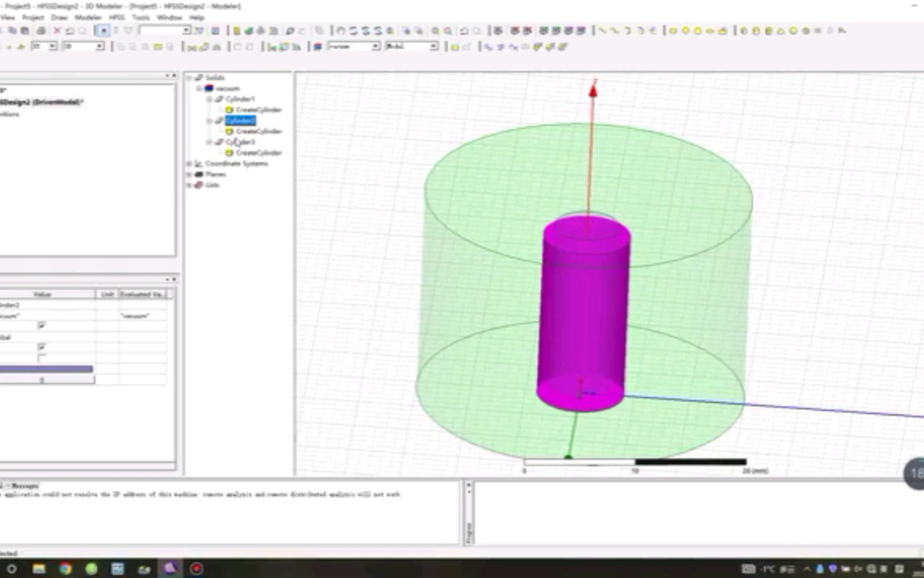Image resolution: width=924 pixels, height=578 pixels.
Task: Select the Draw Line tool
Action: click(603, 31)
